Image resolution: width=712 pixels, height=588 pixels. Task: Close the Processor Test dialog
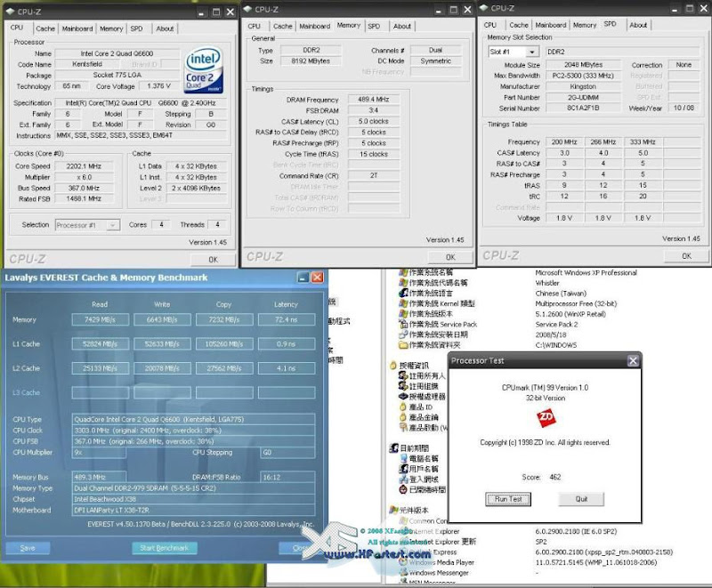point(632,360)
